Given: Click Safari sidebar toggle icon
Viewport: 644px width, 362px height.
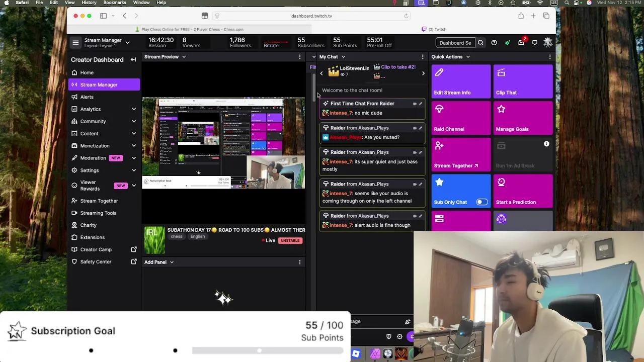Looking at the screenshot, I should (103, 16).
